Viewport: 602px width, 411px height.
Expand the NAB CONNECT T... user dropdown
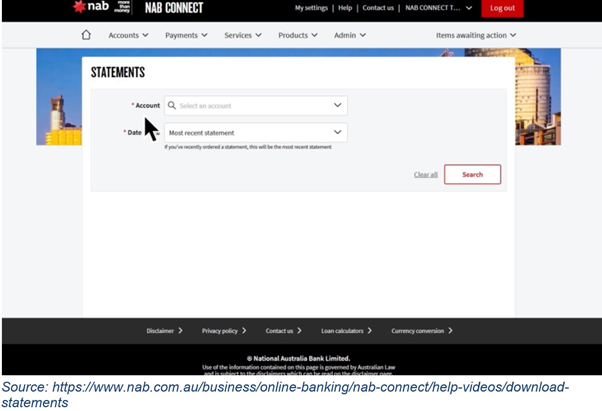click(438, 8)
